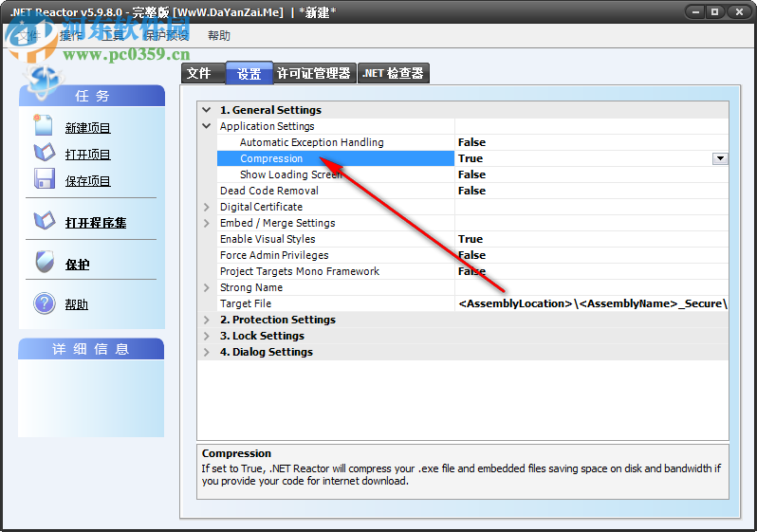The height and width of the screenshot is (532, 757).
Task: Open the 许可证管理器 tab
Action: pos(315,73)
